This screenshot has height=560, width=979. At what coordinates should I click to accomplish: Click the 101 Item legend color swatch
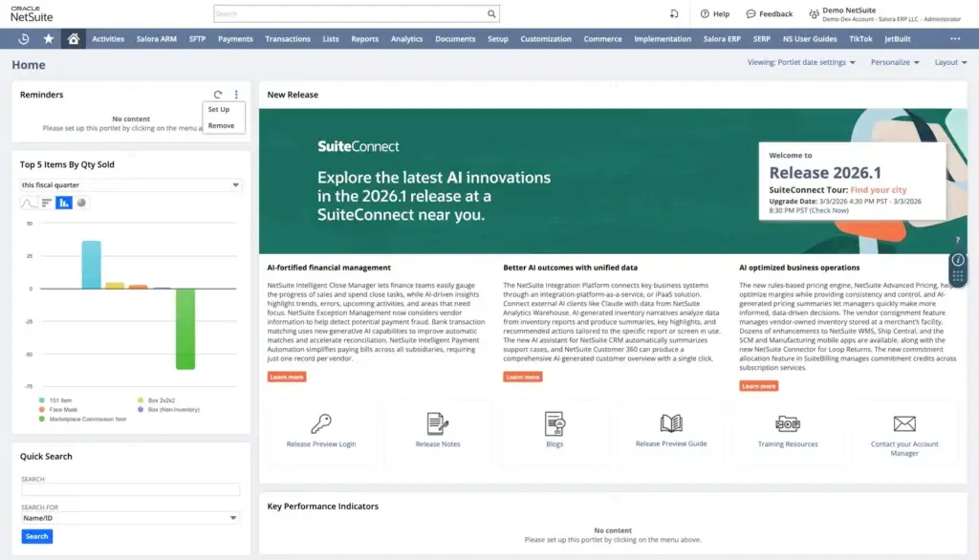pos(42,399)
